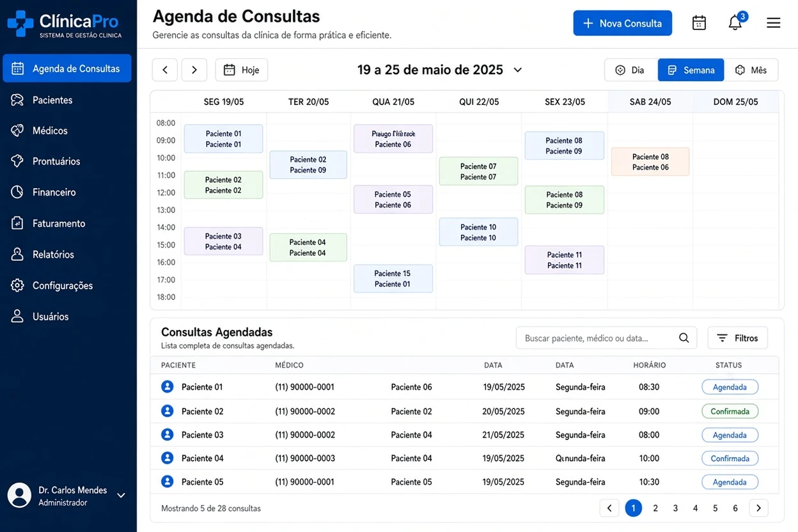Go to the next week arrow
Screen dimensions: 798x532
tap(194, 70)
